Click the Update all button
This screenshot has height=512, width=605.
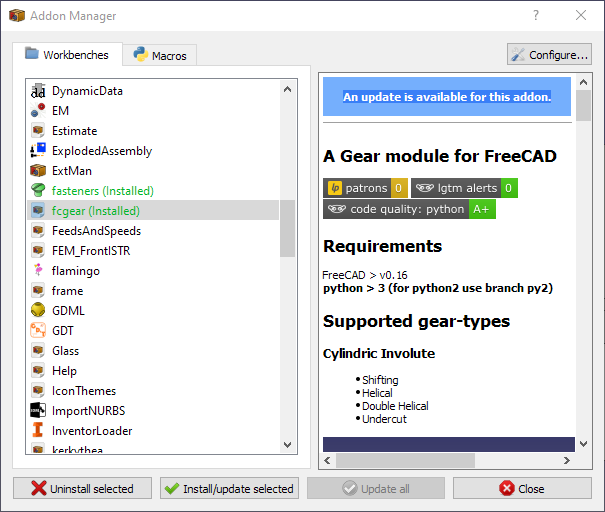[376, 488]
